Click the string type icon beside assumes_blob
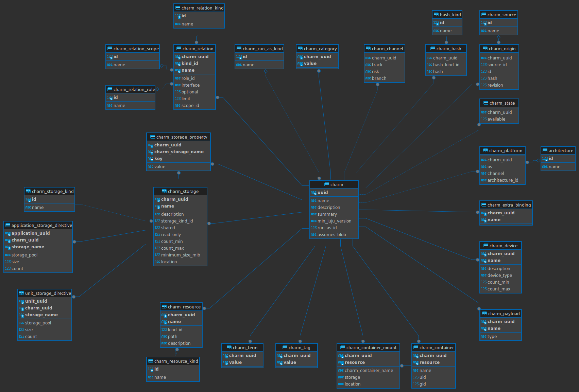Screen dimensions: 579x392 pyautogui.click(x=313, y=235)
